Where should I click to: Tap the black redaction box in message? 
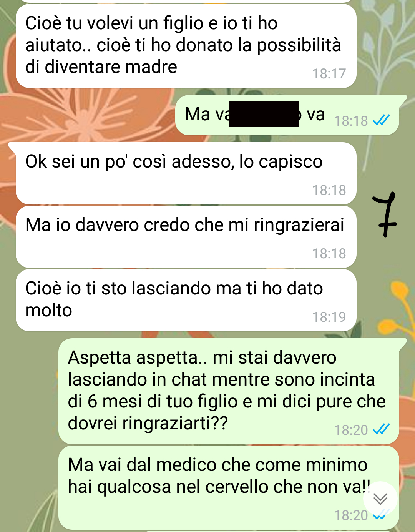click(264, 114)
